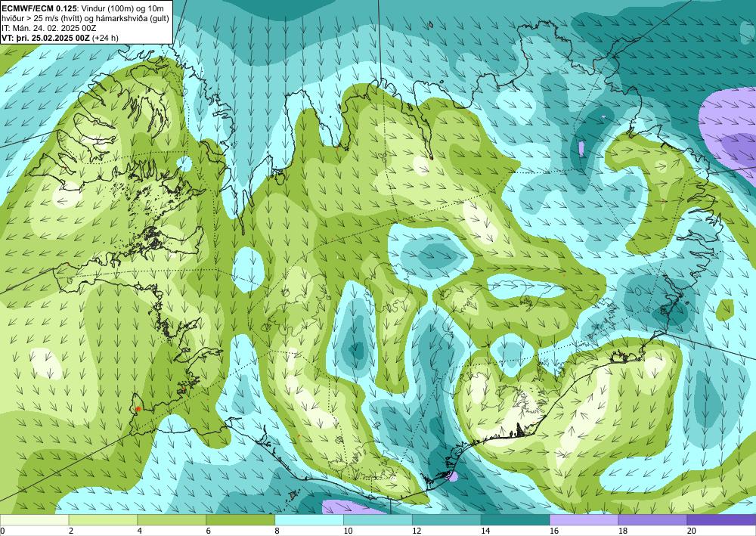This screenshot has width=756, height=536.
Task: Choose the 10–12 m/s light teal legend swatch
Action: (377, 519)
